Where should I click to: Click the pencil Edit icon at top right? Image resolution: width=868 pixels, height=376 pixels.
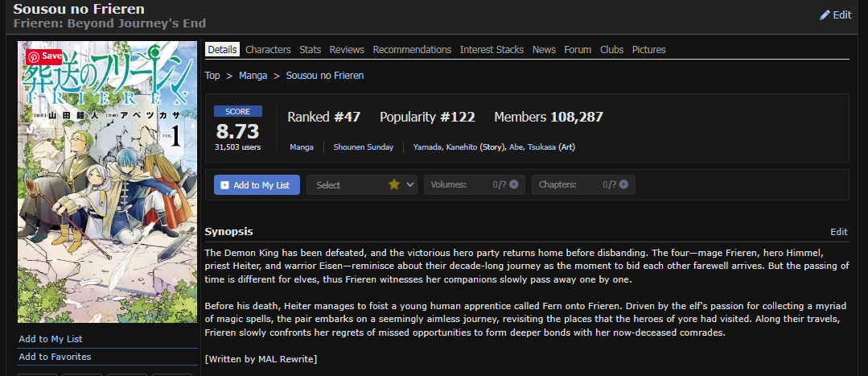(x=825, y=15)
